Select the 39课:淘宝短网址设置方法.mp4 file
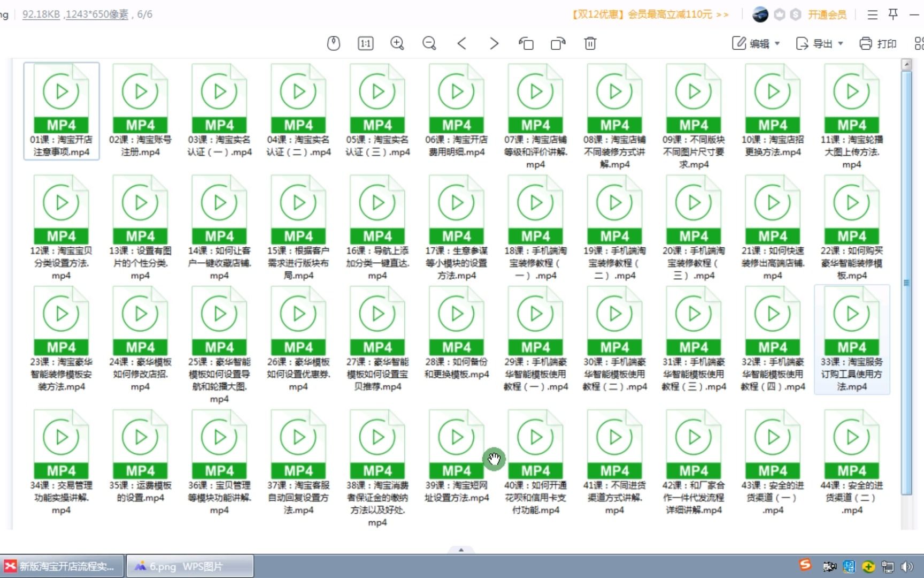924x578 pixels. click(457, 457)
